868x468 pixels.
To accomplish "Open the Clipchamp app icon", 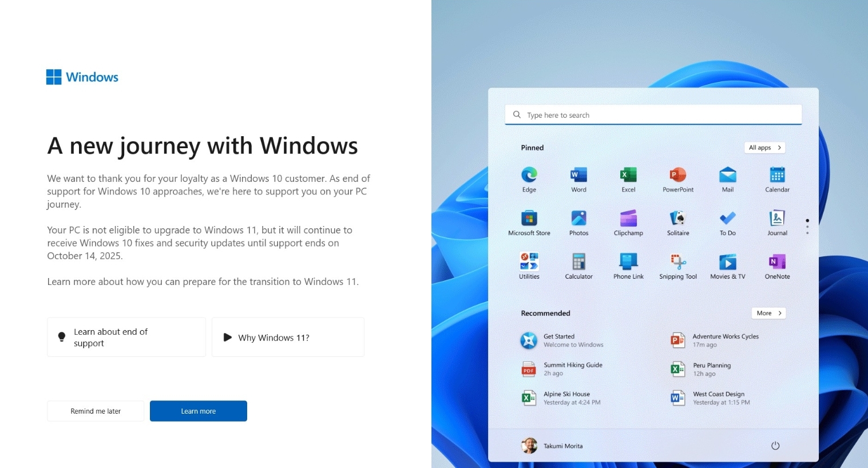I will tap(628, 218).
